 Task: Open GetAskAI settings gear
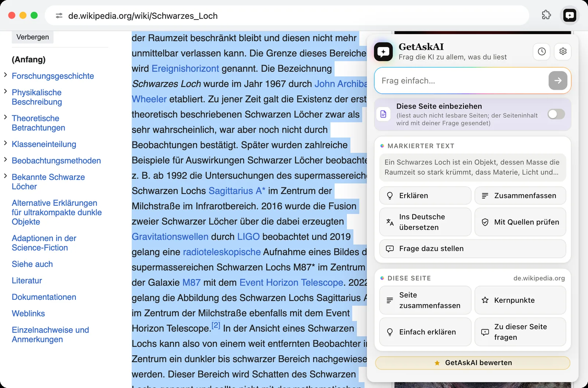pos(563,51)
